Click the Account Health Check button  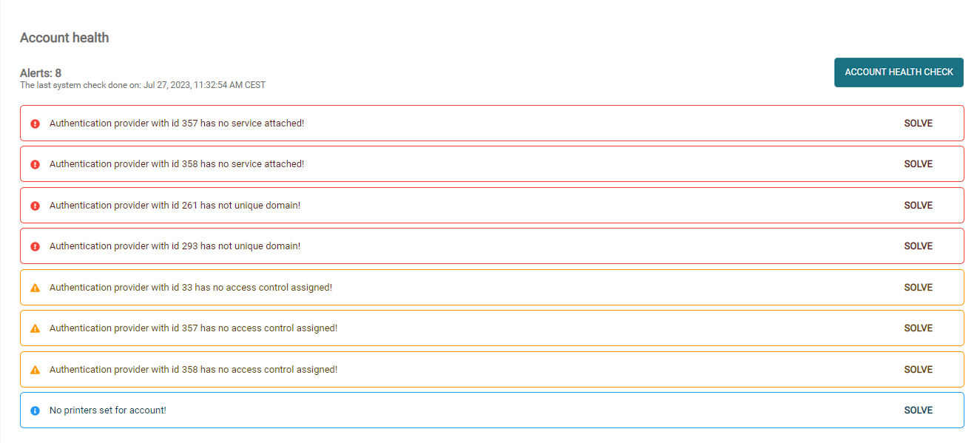point(899,72)
